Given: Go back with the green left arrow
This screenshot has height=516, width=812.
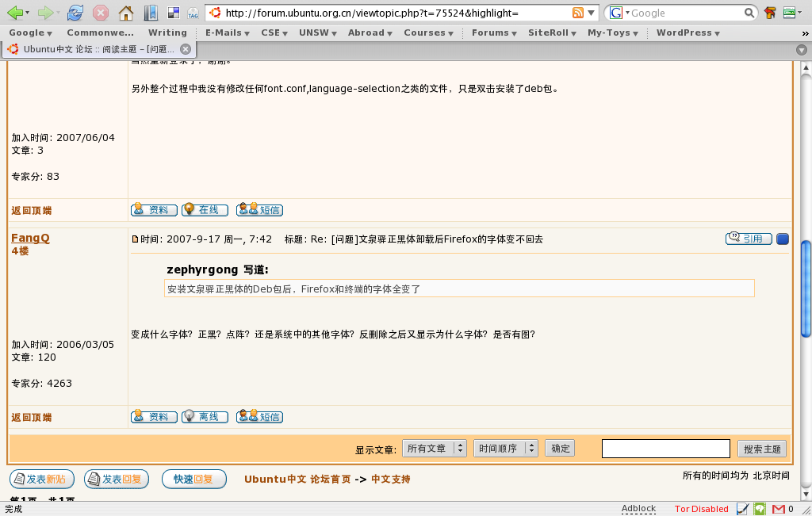Looking at the screenshot, I should pos(14,13).
